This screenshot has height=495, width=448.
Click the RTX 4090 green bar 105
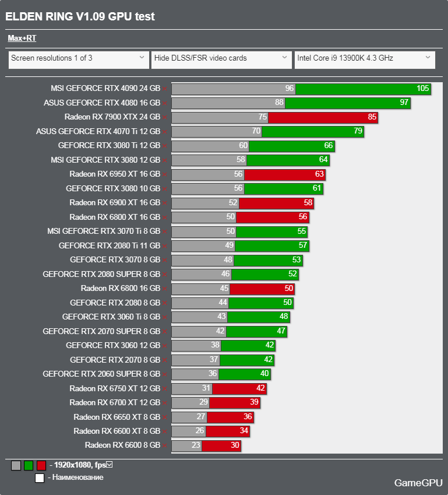363,89
